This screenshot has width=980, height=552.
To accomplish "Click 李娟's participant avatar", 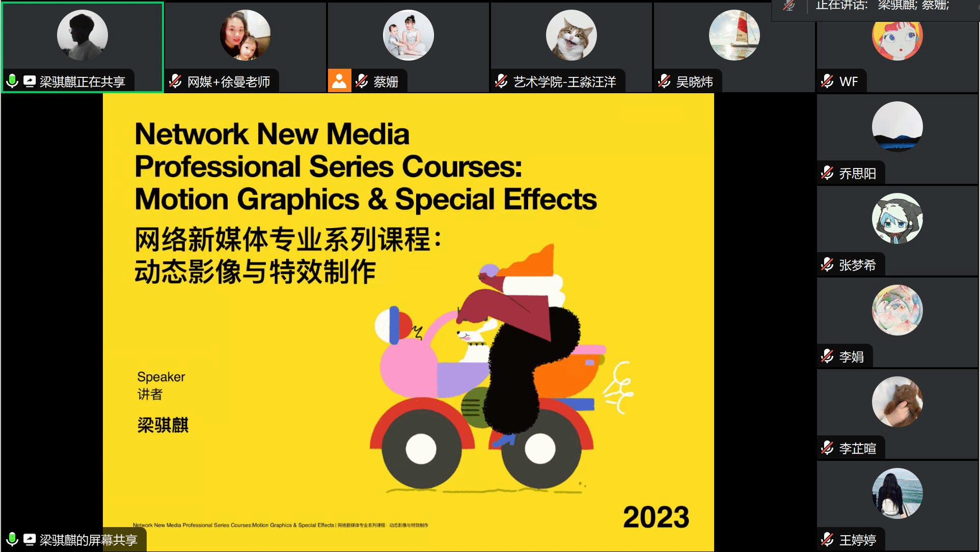I will coord(897,310).
